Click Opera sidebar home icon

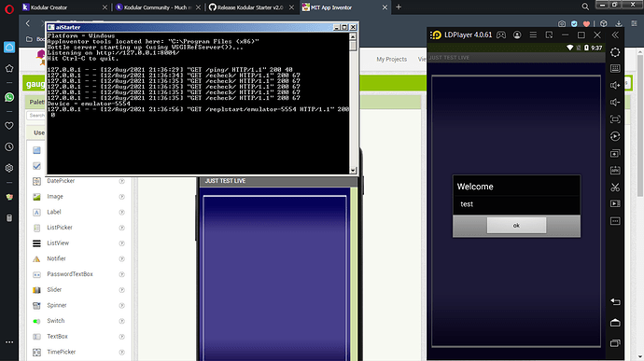[x=9, y=47]
